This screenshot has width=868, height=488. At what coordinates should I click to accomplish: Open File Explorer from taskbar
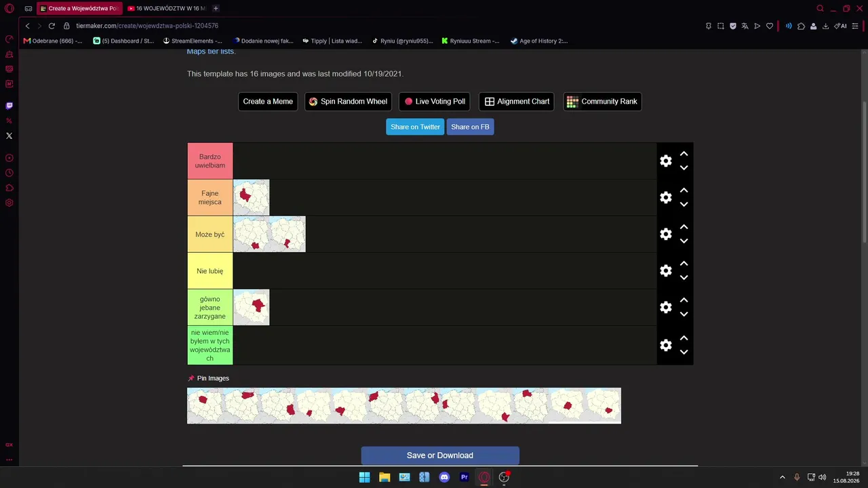[x=384, y=477]
